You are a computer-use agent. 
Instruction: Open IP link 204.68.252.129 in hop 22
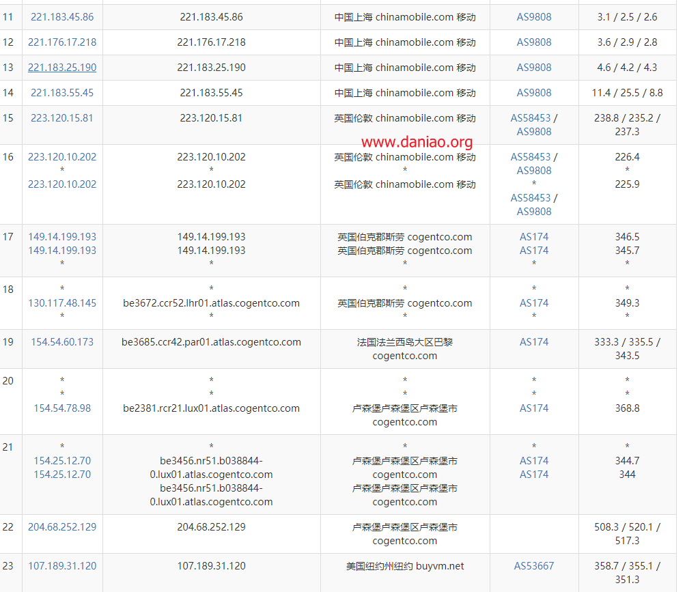62,527
